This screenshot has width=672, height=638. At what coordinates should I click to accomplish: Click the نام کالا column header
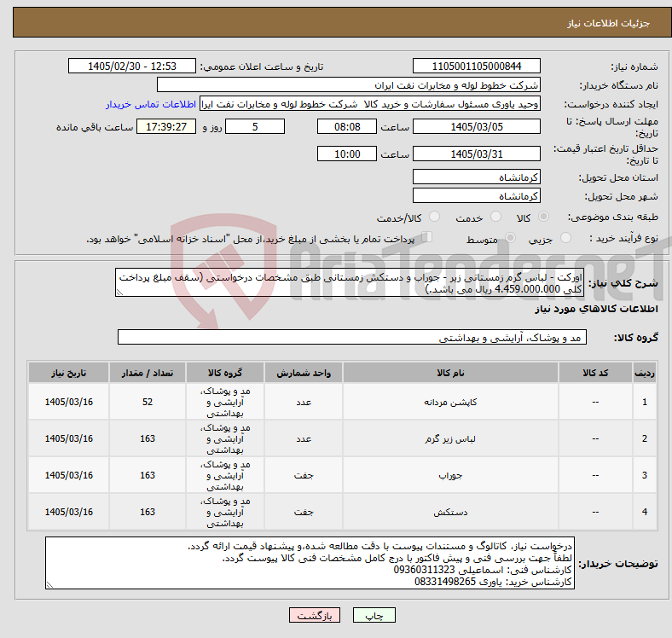tap(450, 373)
